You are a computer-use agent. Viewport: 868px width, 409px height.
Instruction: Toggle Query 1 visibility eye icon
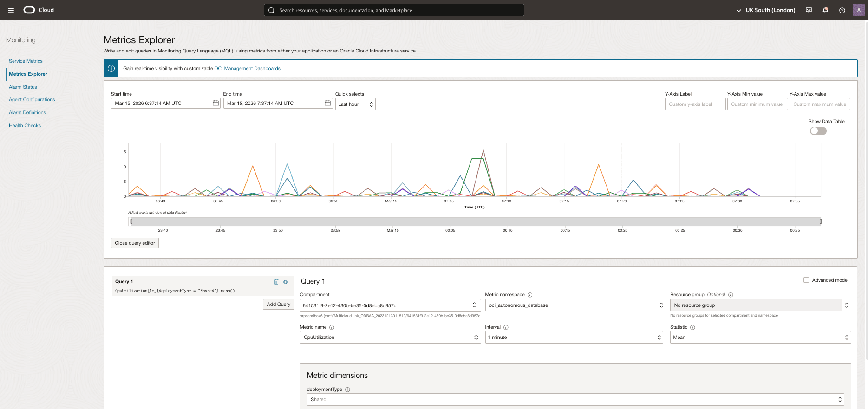tap(286, 282)
